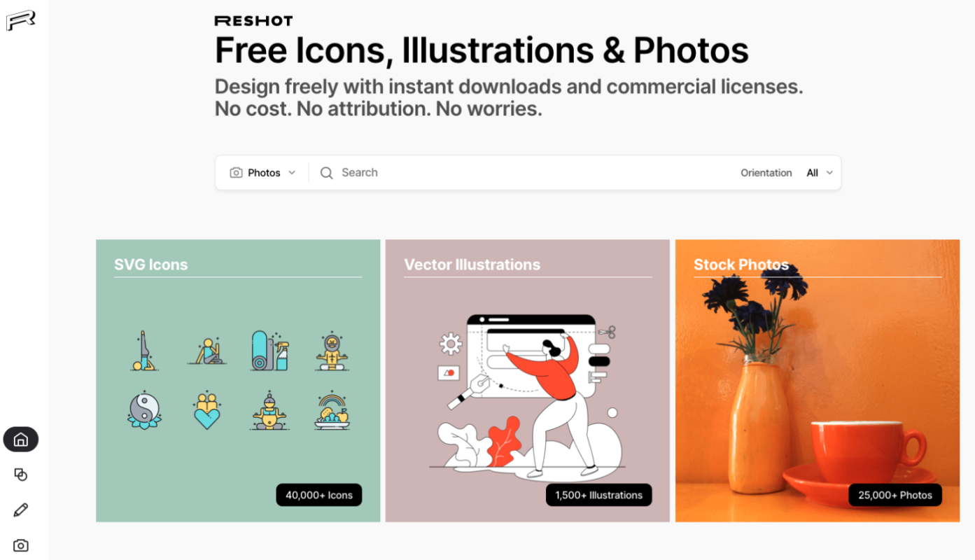The height and width of the screenshot is (560, 975).
Task: Click the rainbow fruit bowl icon
Action: coord(332,410)
